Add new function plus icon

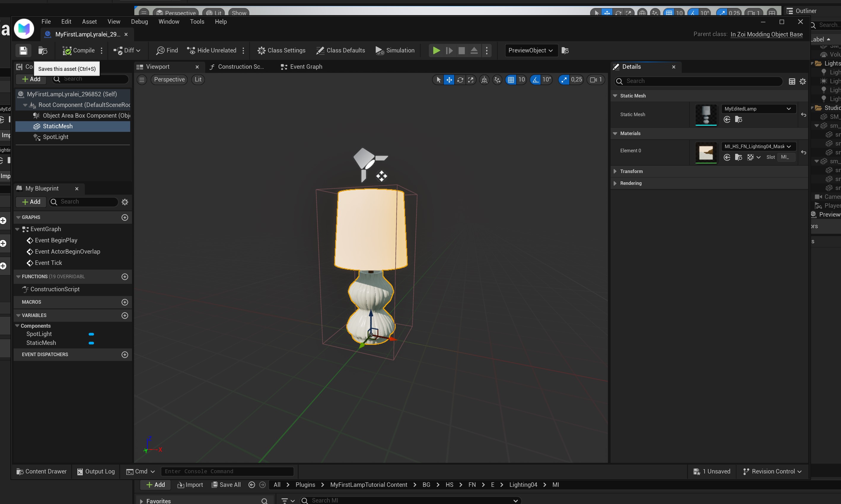point(125,277)
